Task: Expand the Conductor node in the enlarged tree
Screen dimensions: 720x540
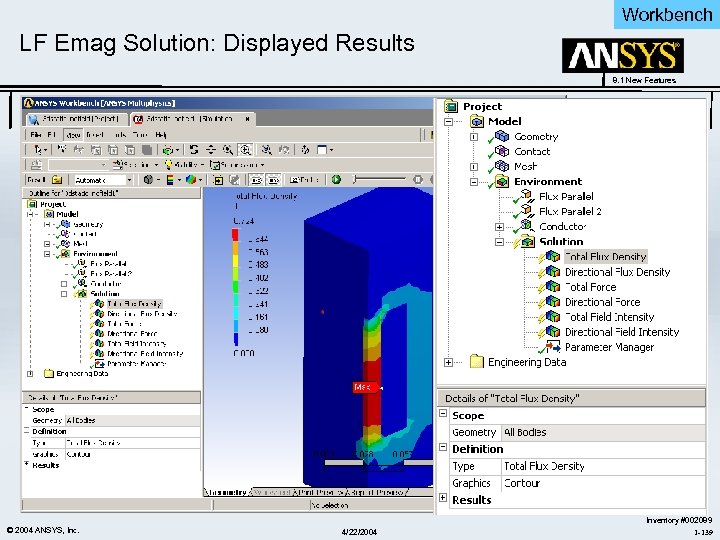Action: (499, 227)
